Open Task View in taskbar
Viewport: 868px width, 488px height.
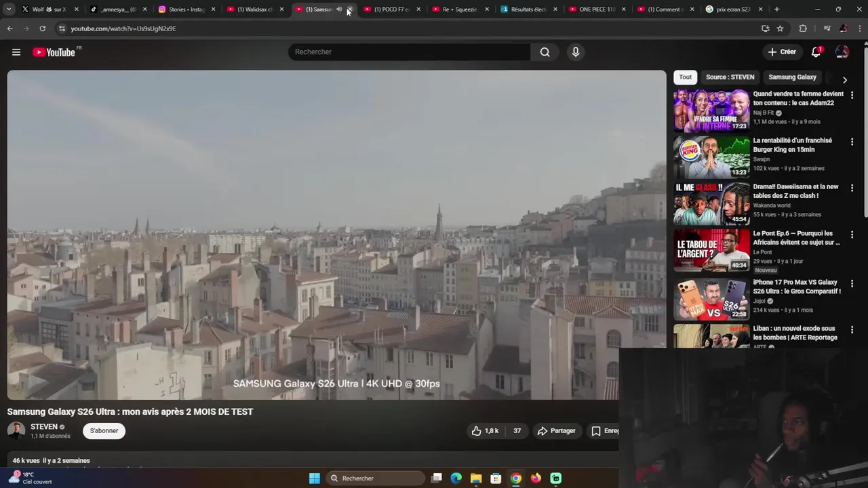[x=437, y=479]
